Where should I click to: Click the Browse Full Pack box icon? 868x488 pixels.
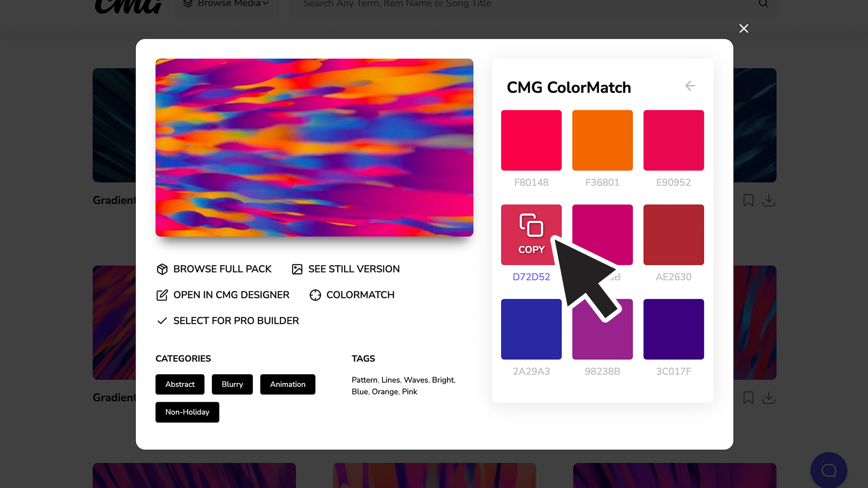click(x=162, y=269)
